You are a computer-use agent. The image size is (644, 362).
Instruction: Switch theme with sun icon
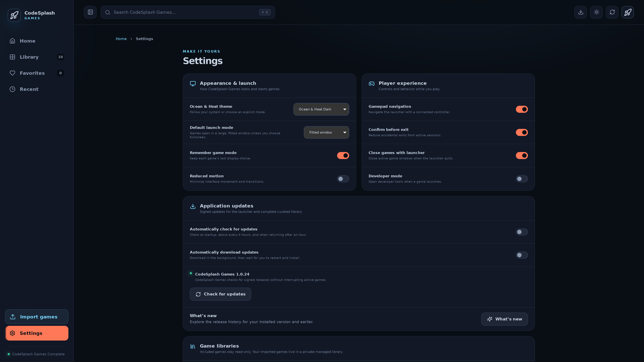[596, 12]
